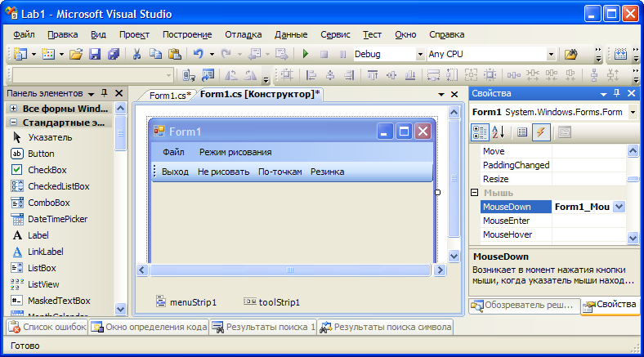644x357 pixels.
Task: Click 'Выход' button on Form1 tool strip
Action: [x=175, y=172]
